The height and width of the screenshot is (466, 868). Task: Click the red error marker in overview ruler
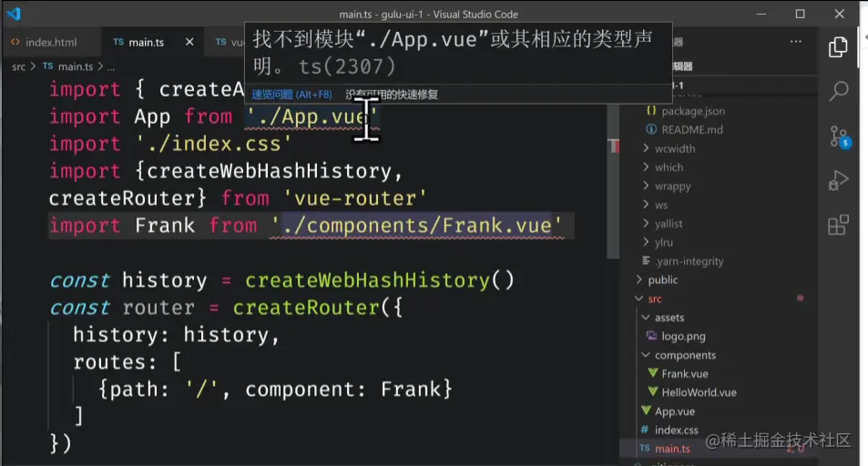click(614, 147)
